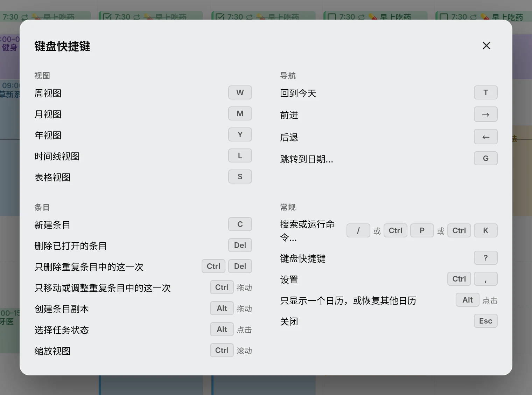Screen dimensions: 532x395
Task: Click the comma key cap for 设置
Action: click(486, 279)
